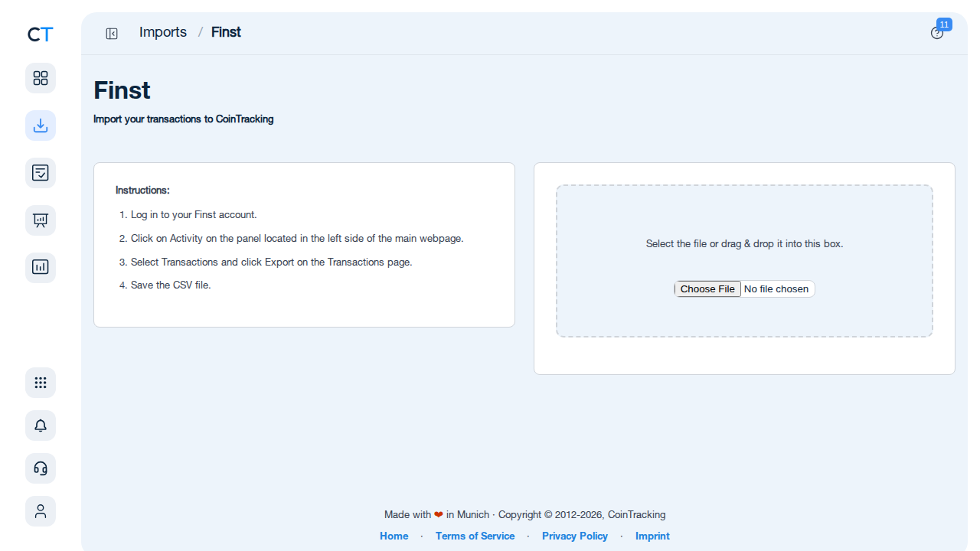Viewport: 980px width, 551px height.
Task: Collapse the sidebar with the panel toggle icon
Action: coord(112,34)
